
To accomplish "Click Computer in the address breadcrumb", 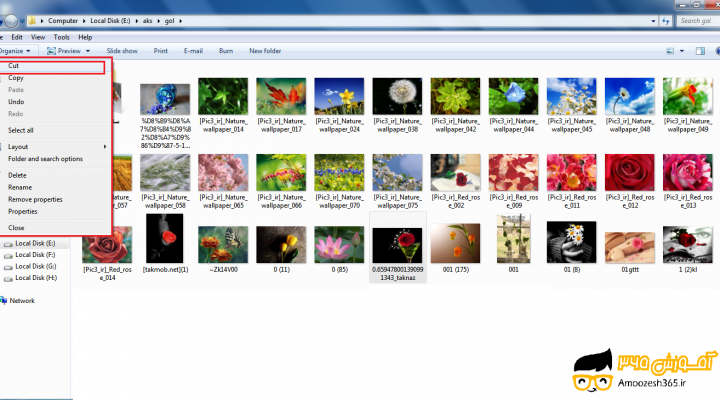I will coord(63,21).
